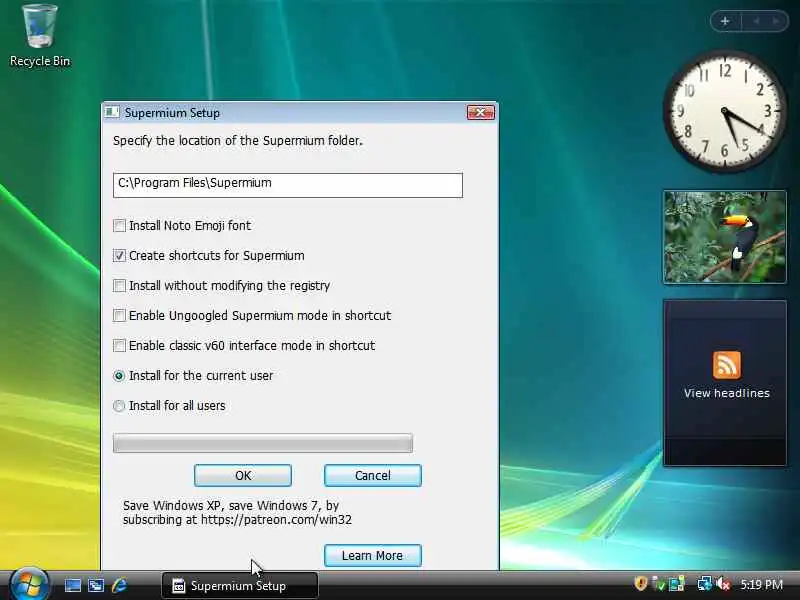The image size is (800, 600).
Task: Click Show Desktop in Quick Launch
Action: (72, 585)
